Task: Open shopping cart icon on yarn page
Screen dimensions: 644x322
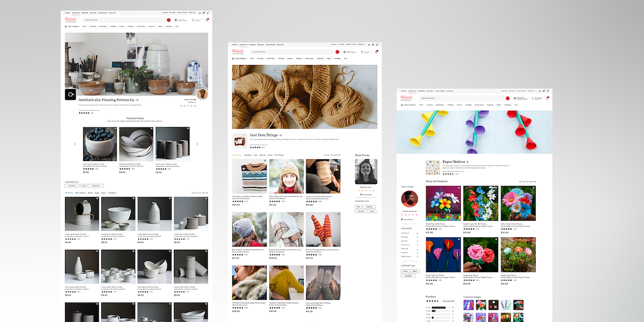Action: [376, 52]
